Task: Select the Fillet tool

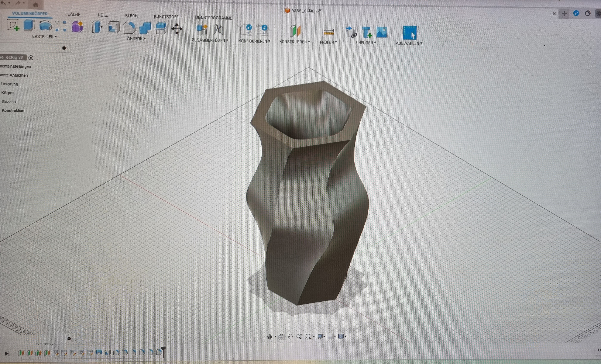Action: [129, 28]
